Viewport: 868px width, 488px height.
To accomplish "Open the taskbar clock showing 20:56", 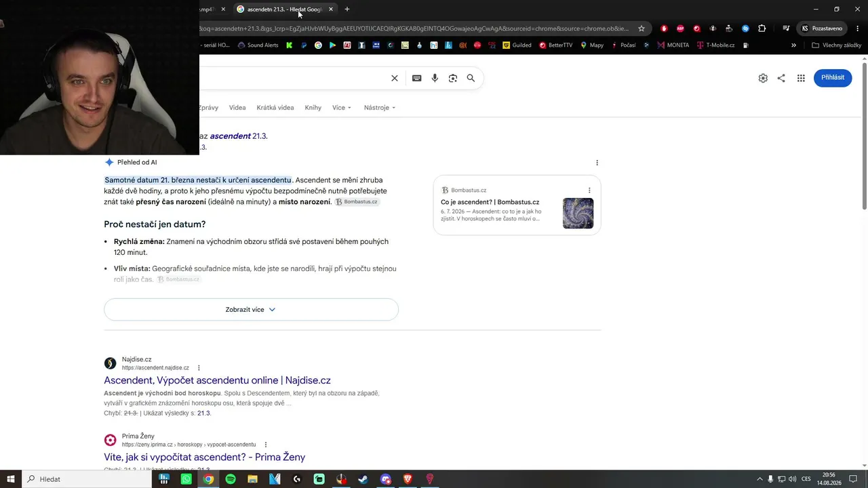I will pyautogui.click(x=829, y=479).
